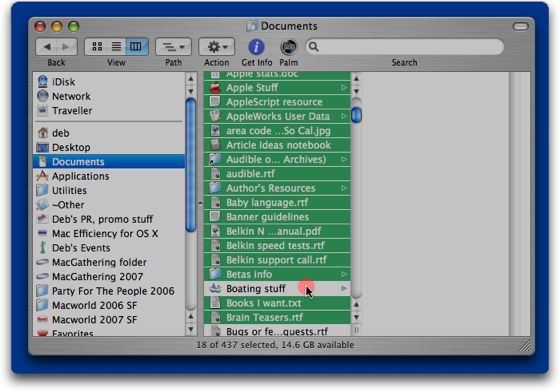This screenshot has height=392, width=560.
Task: Click sidebar scroll down arrow at bottom
Action: pyautogui.click(x=191, y=329)
